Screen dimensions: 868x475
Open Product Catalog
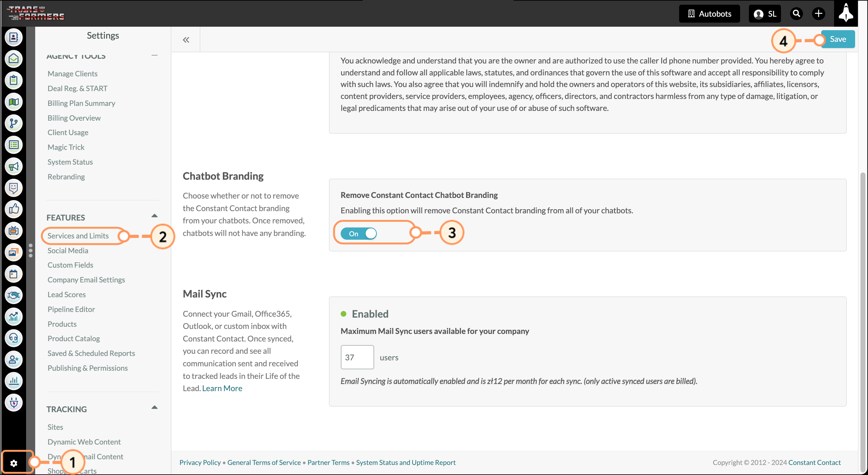[74, 339]
